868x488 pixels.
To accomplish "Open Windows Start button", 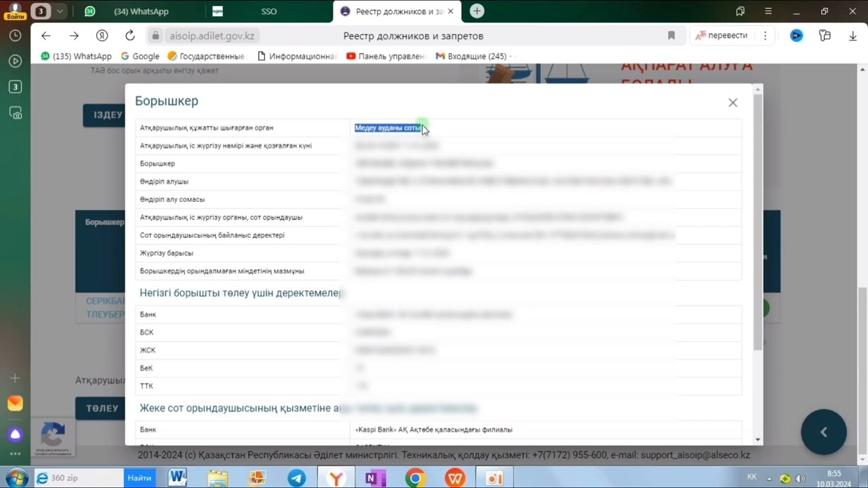I will (16, 477).
